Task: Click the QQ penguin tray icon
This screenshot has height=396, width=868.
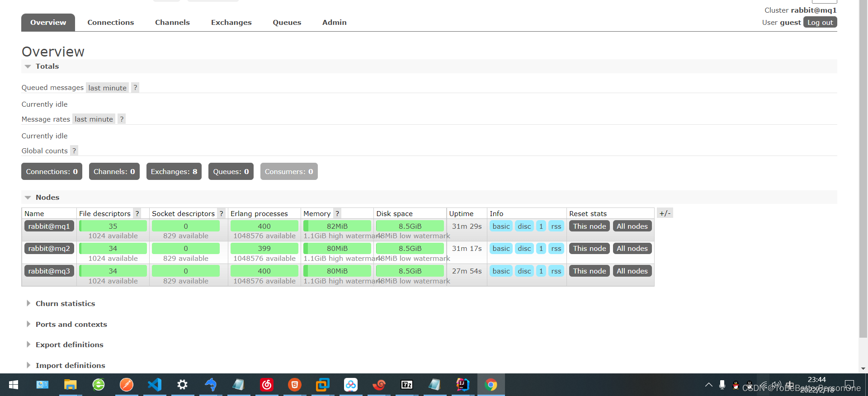Action: point(736,385)
